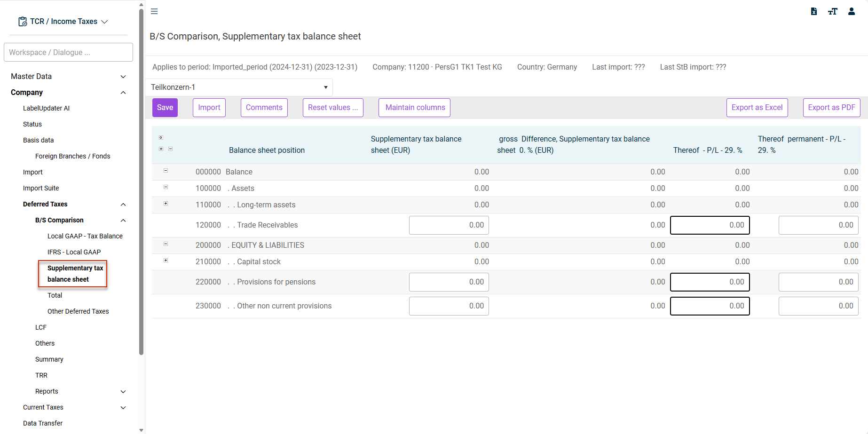Open Local GAAP - Tax Balance page
Image resolution: width=868 pixels, height=434 pixels.
(85, 236)
